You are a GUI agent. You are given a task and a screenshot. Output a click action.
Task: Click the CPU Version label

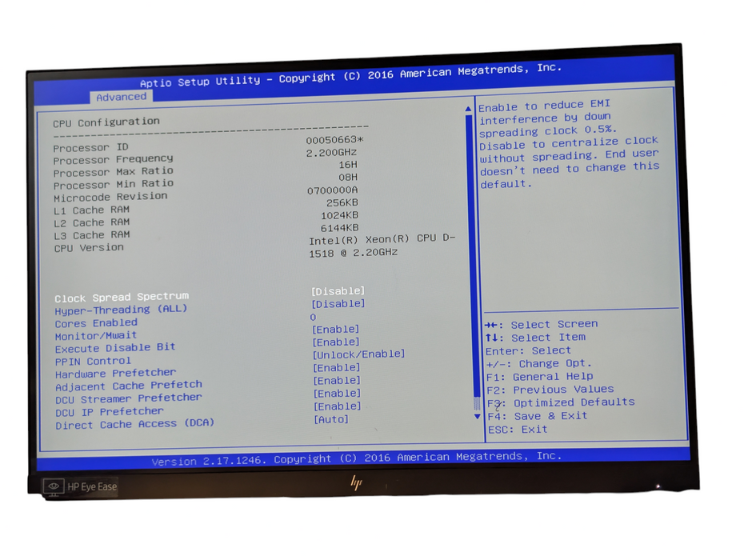pos(89,247)
